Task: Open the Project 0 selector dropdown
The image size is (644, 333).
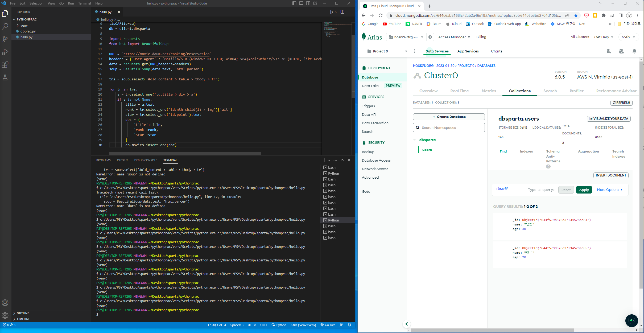Action: 387,51
